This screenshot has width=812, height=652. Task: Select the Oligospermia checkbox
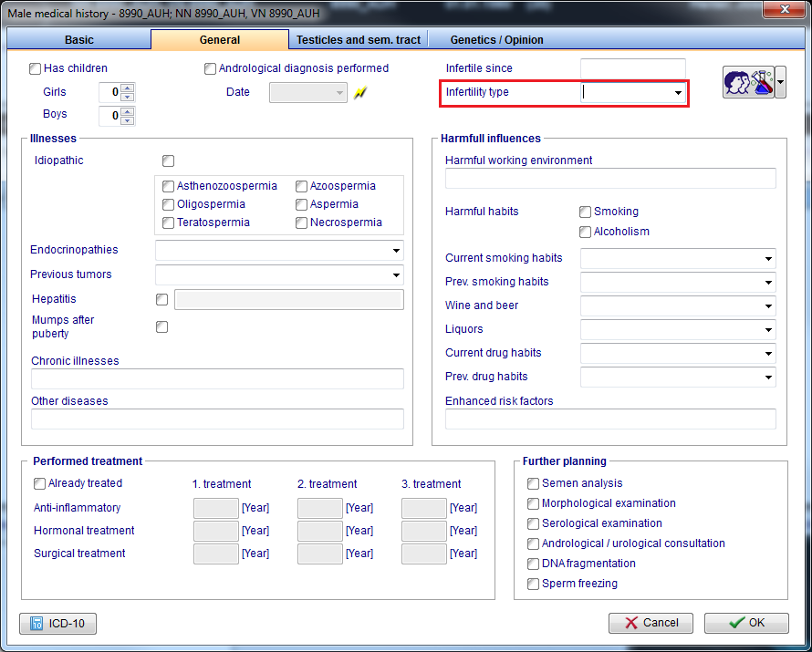[x=168, y=204]
